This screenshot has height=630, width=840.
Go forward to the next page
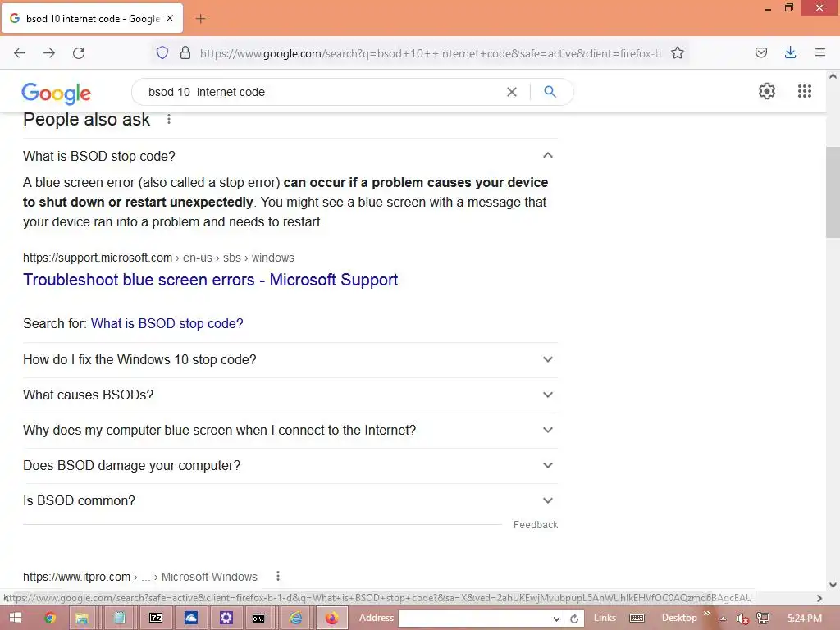[49, 53]
